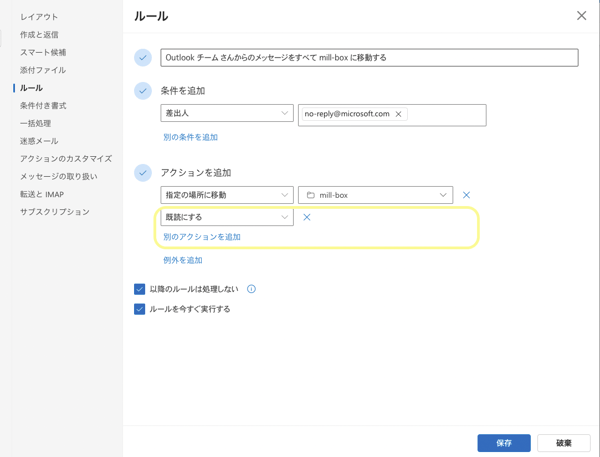Screen dimensions: 600x457
Task: Select 転送と IMAP in sidebar
Action: 42,194
